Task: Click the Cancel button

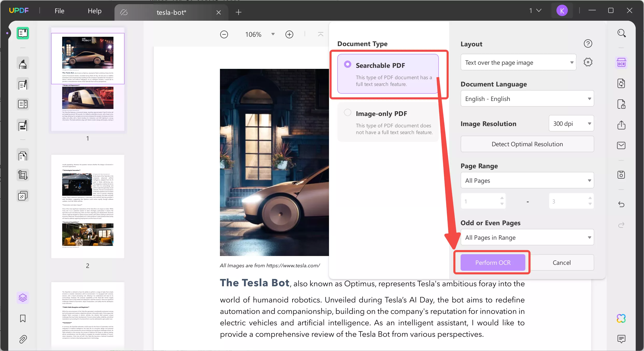Action: tap(562, 262)
